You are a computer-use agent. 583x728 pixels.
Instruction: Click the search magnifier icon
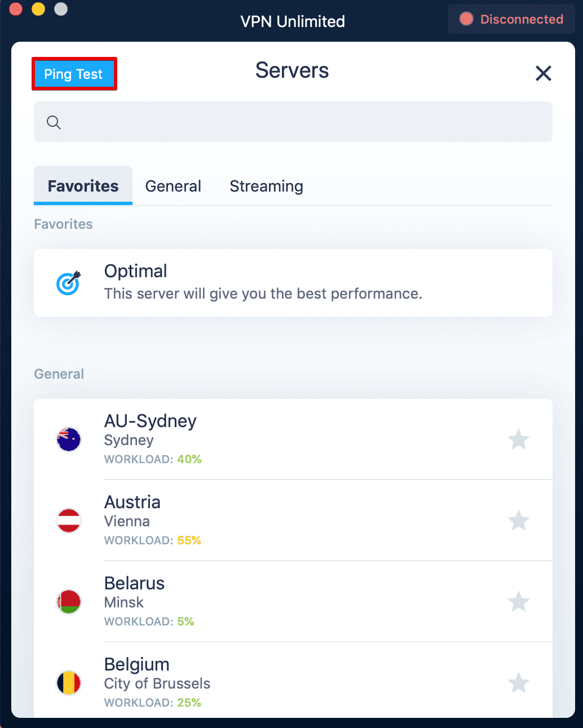[54, 122]
